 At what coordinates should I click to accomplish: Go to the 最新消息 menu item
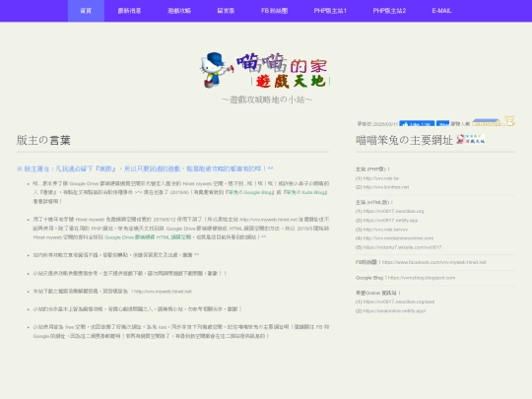click(x=129, y=11)
